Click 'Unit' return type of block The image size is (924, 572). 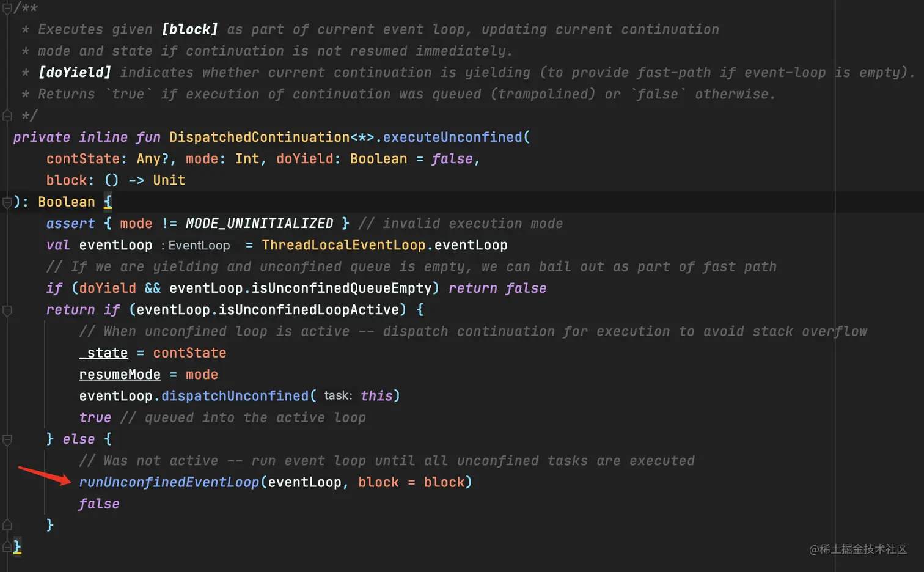(x=169, y=180)
